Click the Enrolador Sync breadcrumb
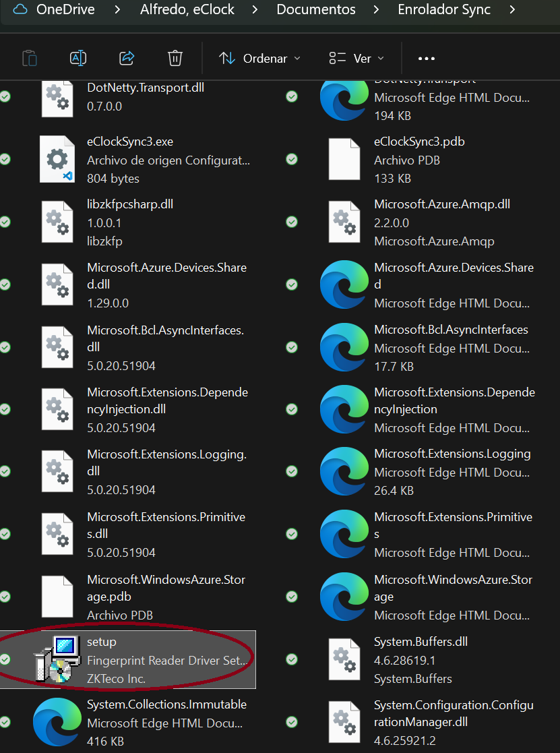 [444, 9]
